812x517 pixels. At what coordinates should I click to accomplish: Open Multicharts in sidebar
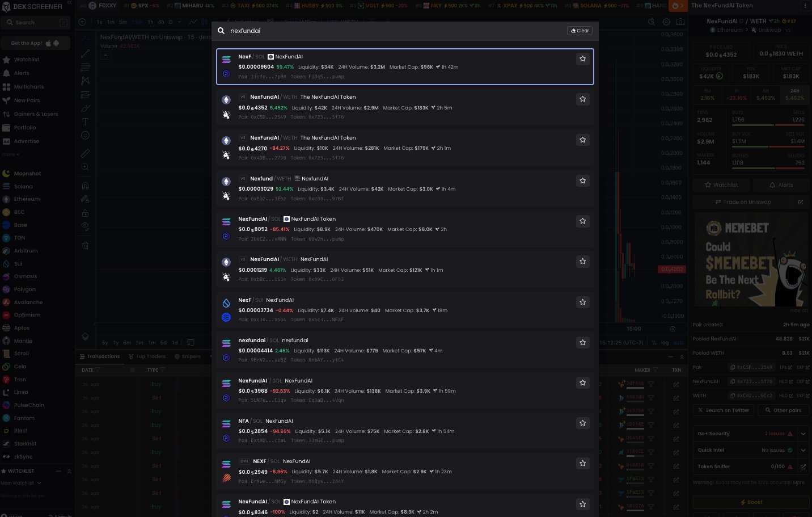[28, 87]
